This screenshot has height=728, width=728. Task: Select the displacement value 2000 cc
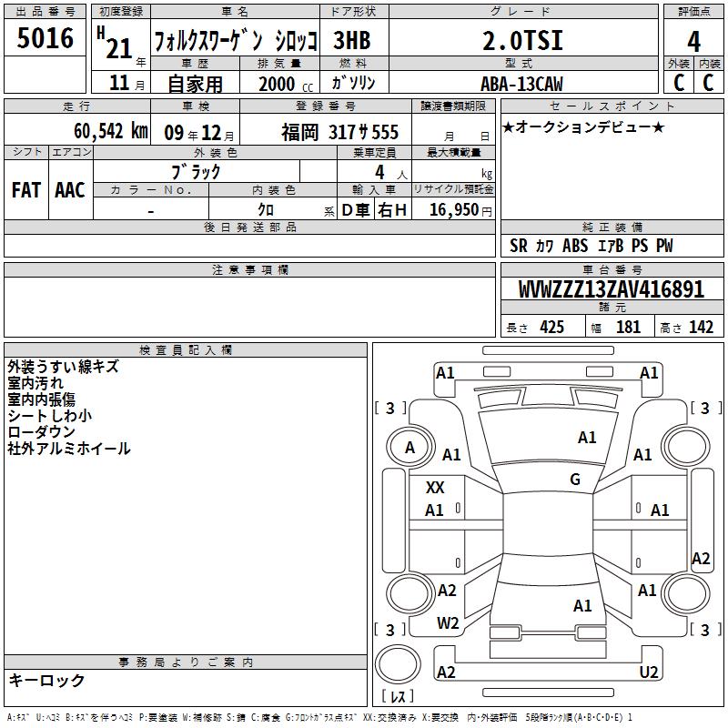[285, 84]
